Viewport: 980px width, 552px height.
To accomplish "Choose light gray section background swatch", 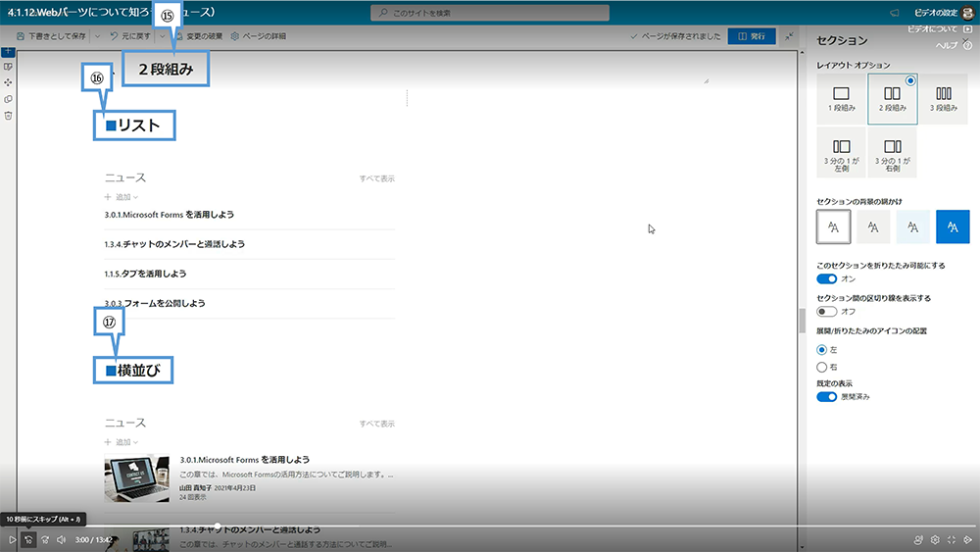I will tap(873, 226).
